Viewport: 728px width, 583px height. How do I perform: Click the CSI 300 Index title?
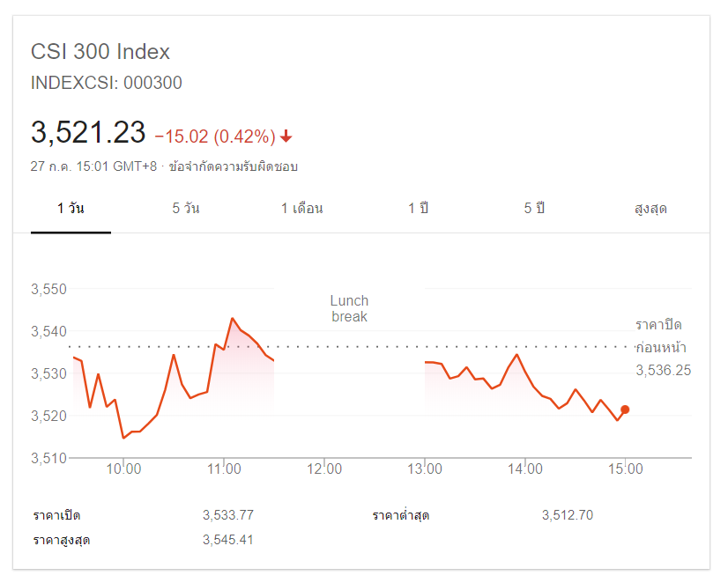(100, 52)
